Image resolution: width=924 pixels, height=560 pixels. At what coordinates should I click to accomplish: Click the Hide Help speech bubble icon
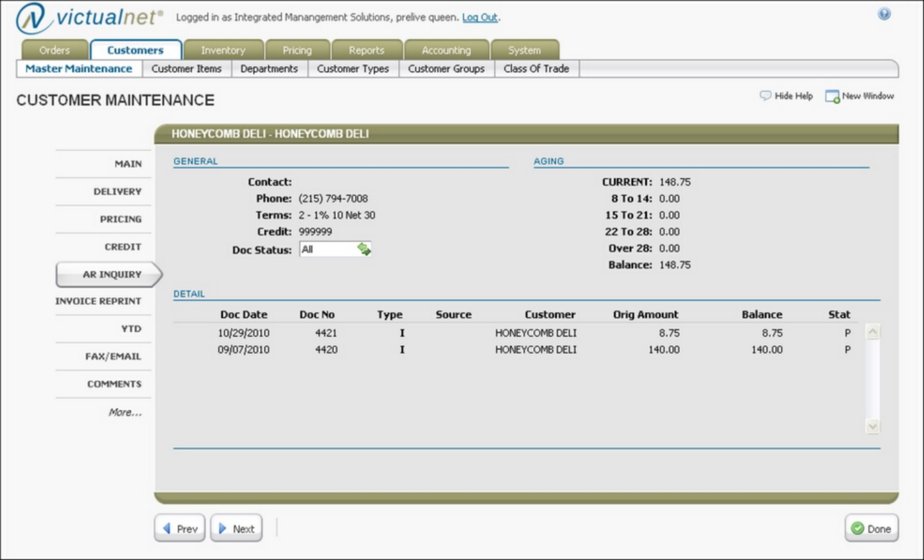pos(765,96)
